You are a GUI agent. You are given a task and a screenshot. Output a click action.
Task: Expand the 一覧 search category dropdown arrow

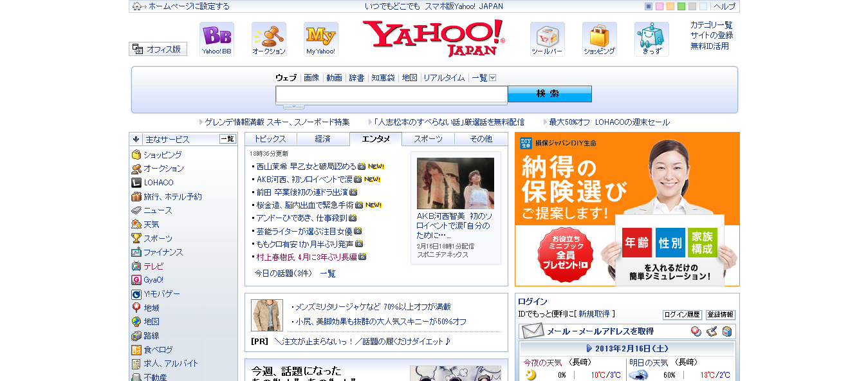coord(493,78)
